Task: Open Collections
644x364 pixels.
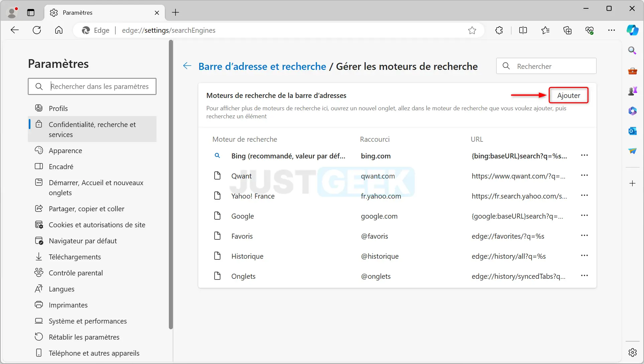Action: [x=567, y=30]
